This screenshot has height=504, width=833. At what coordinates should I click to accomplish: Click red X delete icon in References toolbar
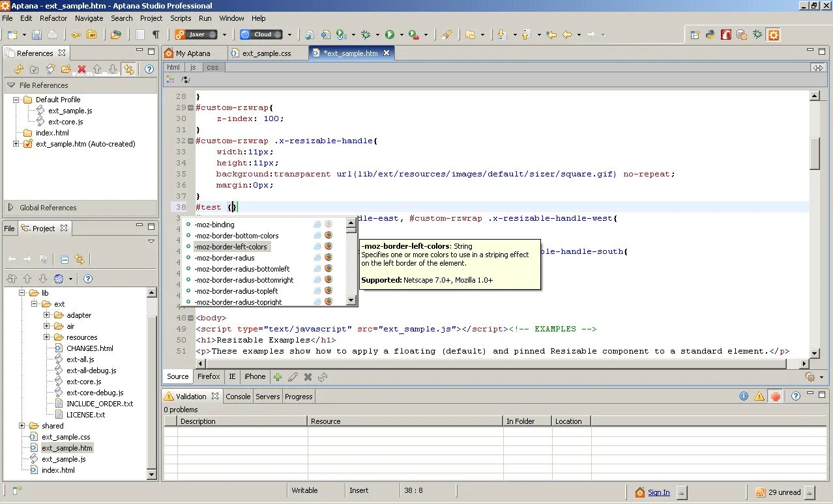click(x=81, y=69)
